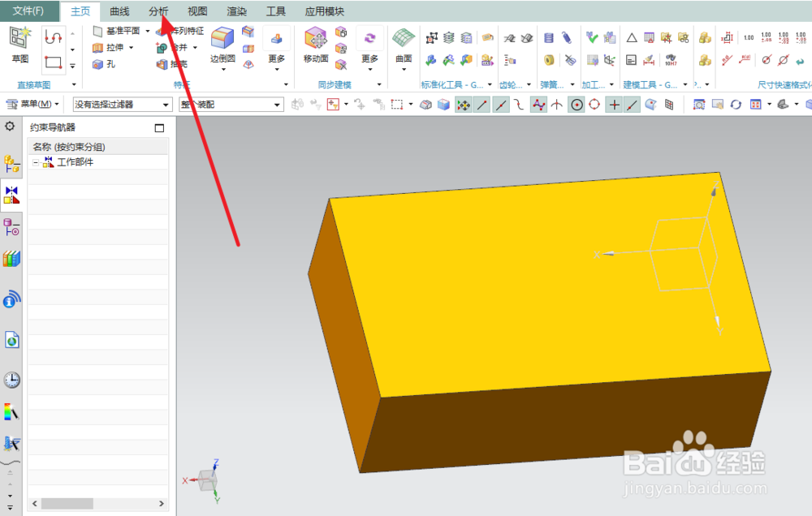Click the 曲面 (Surface) icon

[404, 39]
